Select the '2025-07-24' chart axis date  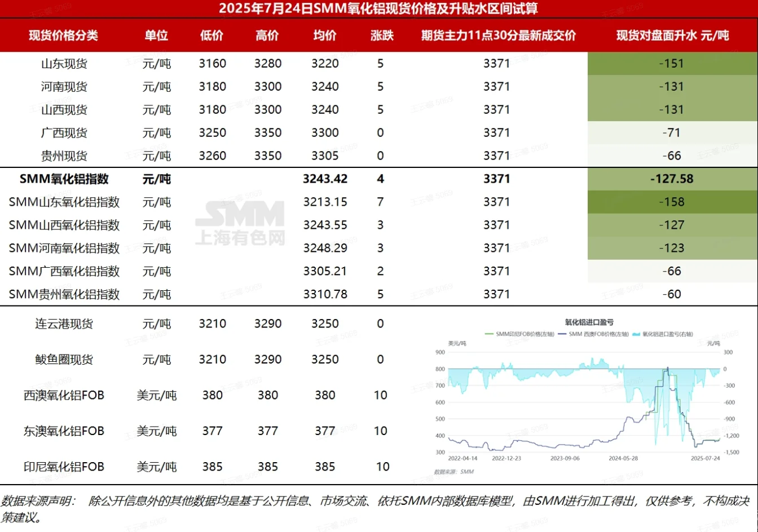(x=705, y=459)
